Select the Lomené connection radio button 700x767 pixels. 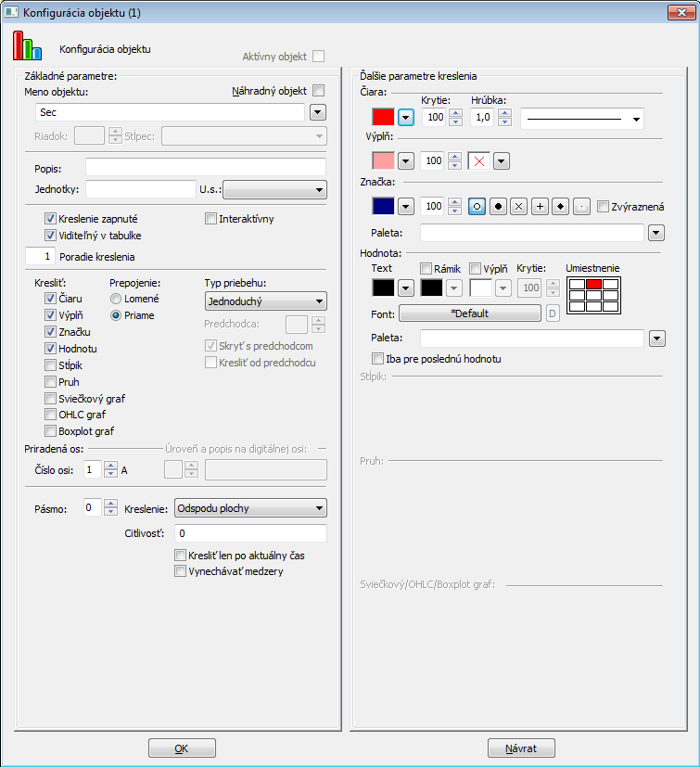coord(116,299)
